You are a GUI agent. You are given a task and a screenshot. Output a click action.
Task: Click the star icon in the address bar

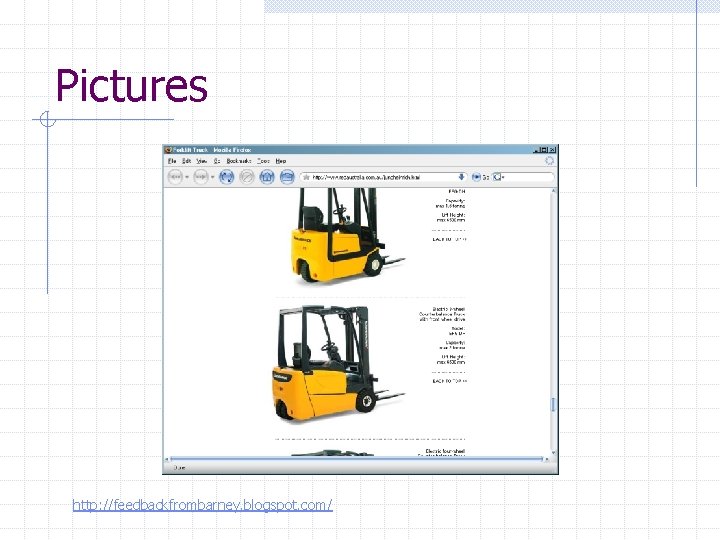(306, 177)
